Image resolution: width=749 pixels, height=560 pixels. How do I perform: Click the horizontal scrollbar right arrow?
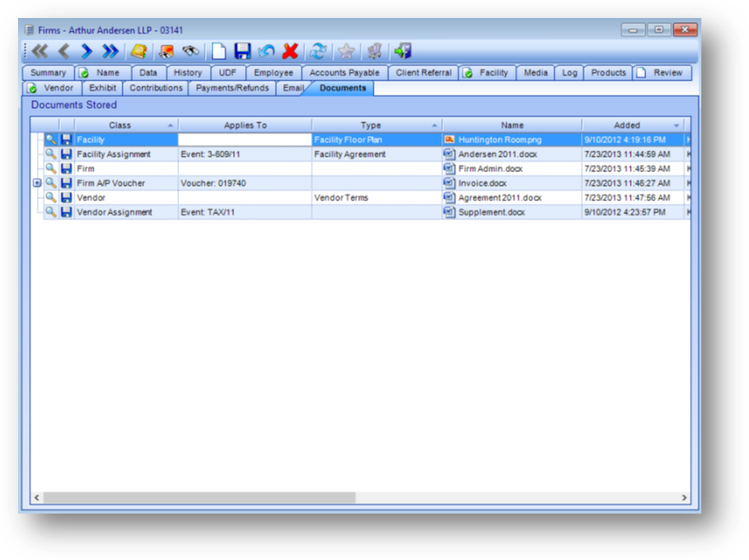click(684, 497)
